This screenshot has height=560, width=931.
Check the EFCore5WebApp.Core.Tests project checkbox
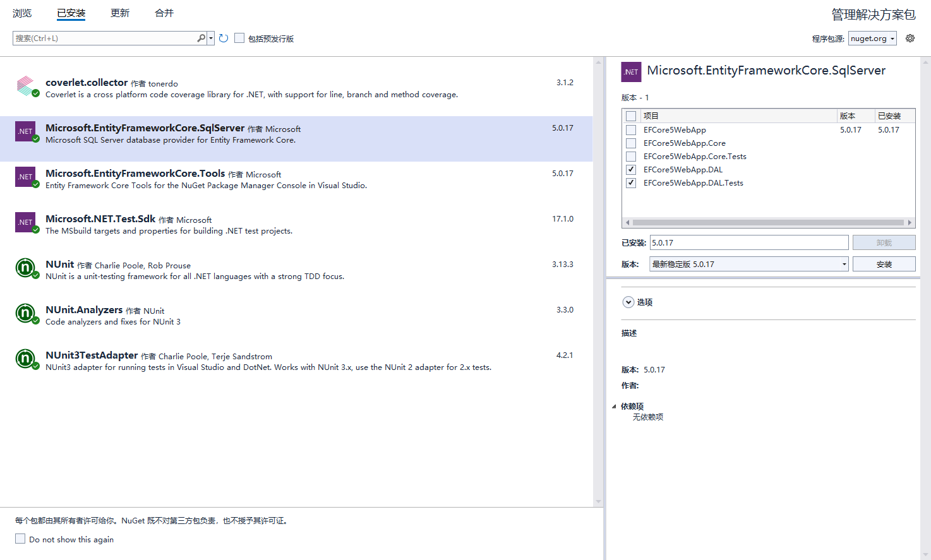(x=631, y=157)
